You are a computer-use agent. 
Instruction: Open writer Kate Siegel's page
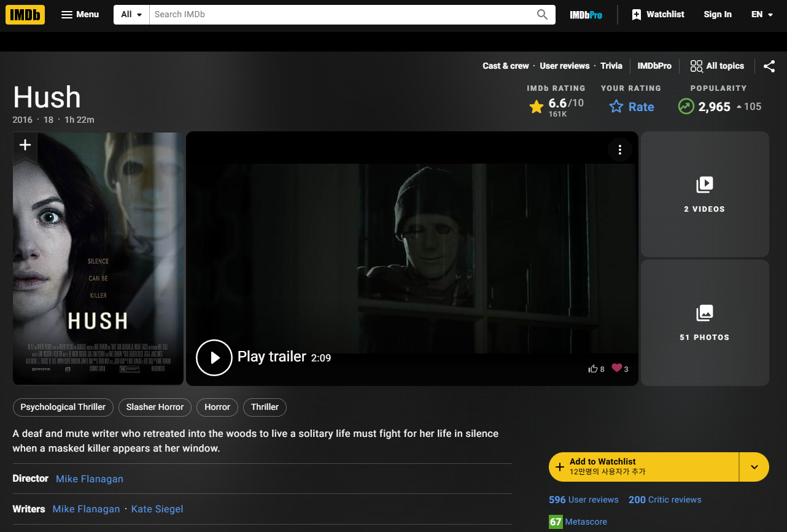(157, 509)
